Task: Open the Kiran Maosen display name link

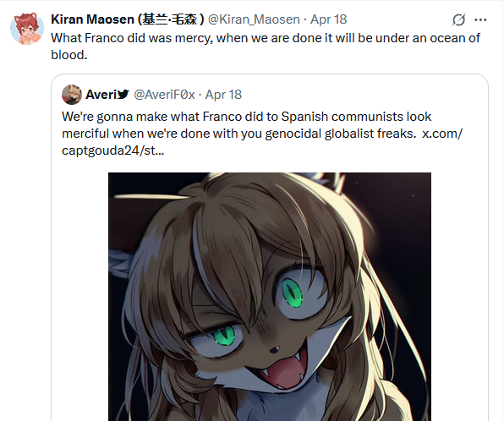Action: 128,19
